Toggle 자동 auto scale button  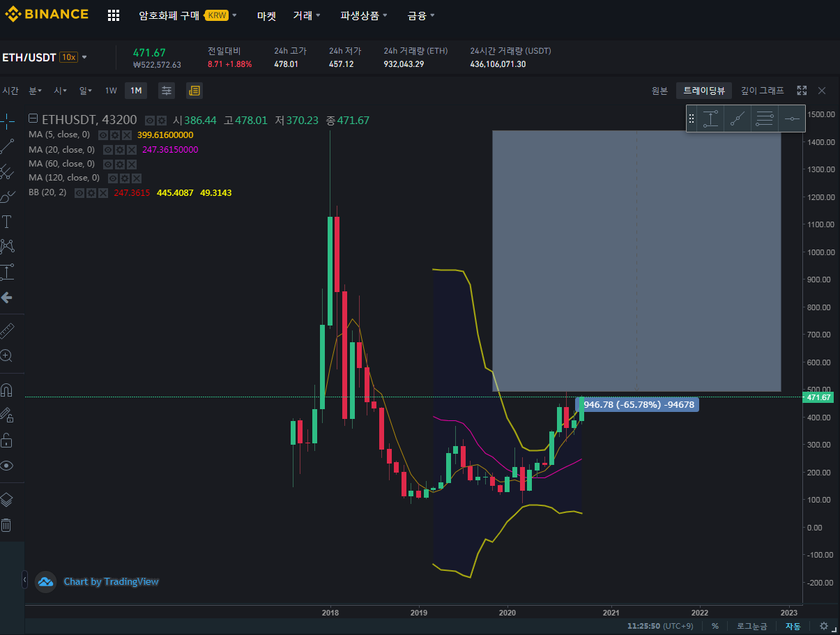pyautogui.click(x=793, y=626)
